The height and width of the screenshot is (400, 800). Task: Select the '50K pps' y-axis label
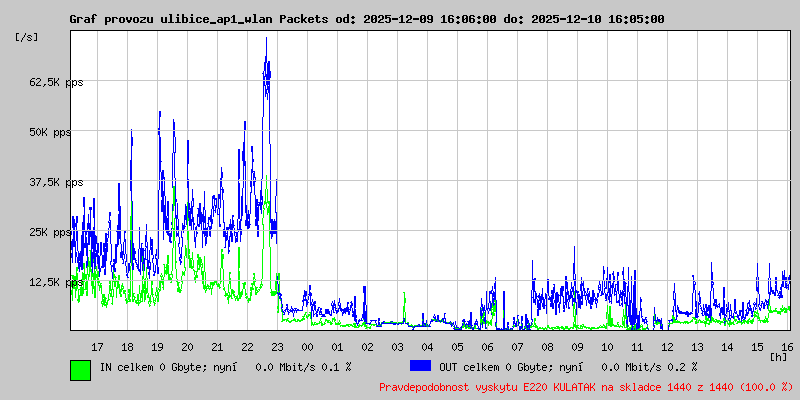(x=50, y=132)
